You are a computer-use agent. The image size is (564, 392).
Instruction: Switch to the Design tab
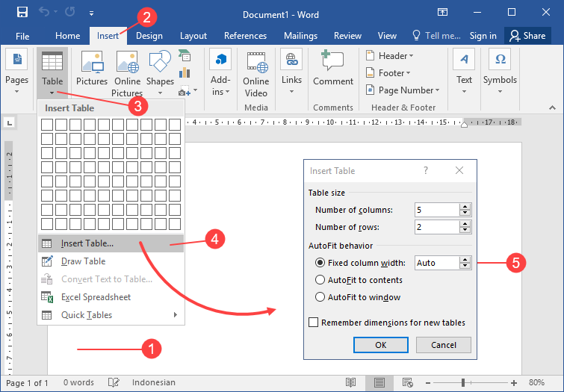click(149, 36)
